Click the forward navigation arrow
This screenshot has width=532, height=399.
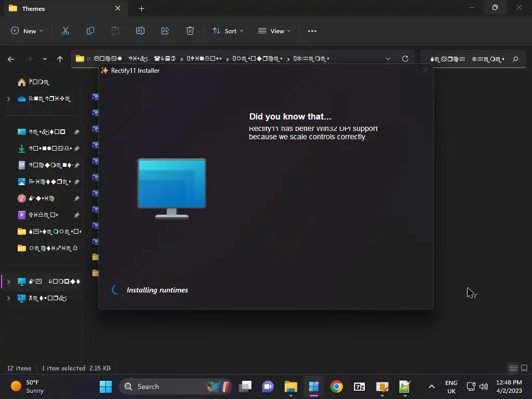30,59
